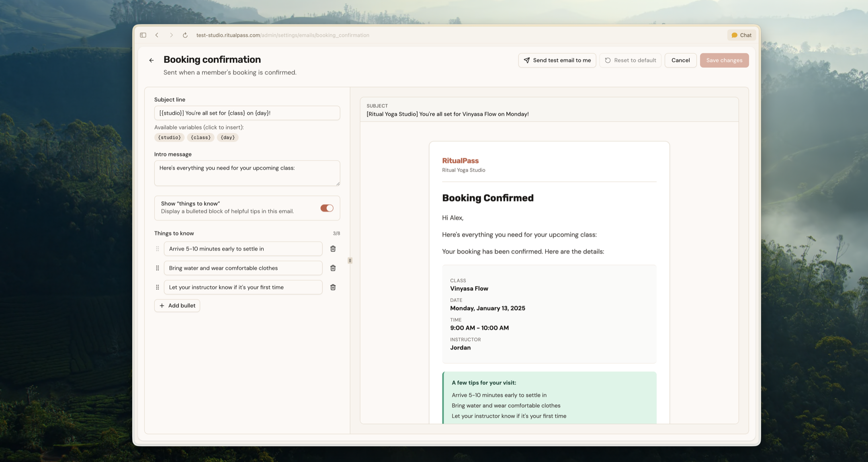Edit the "Let your instructor know" bullet field

243,287
